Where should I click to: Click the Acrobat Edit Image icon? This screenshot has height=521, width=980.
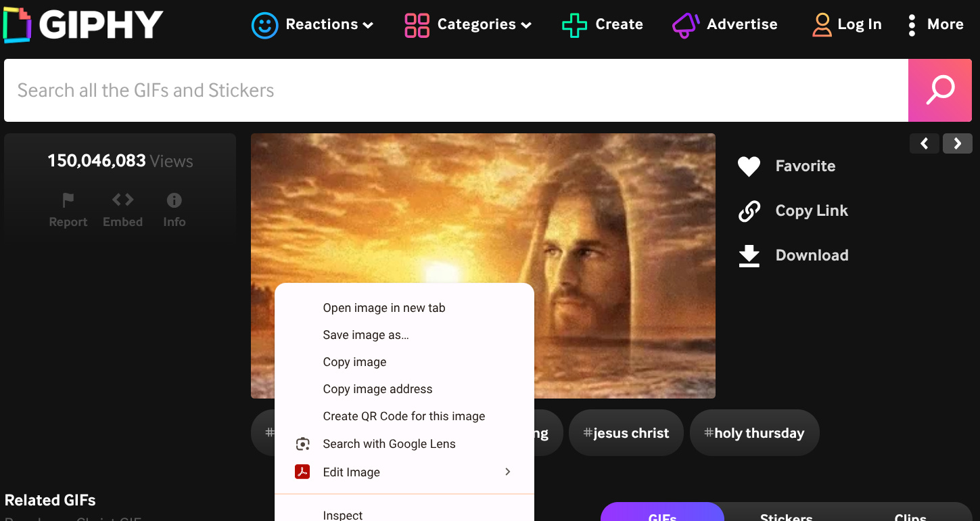[302, 472]
